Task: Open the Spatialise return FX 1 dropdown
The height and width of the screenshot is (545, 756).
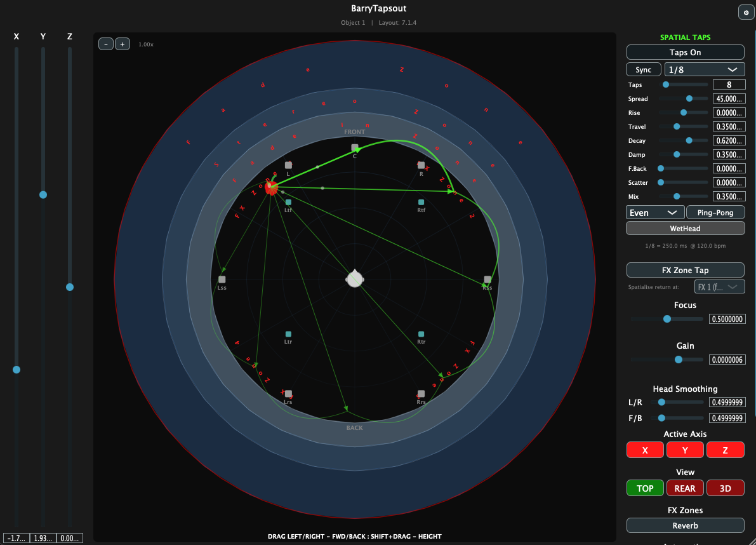Action: (719, 286)
